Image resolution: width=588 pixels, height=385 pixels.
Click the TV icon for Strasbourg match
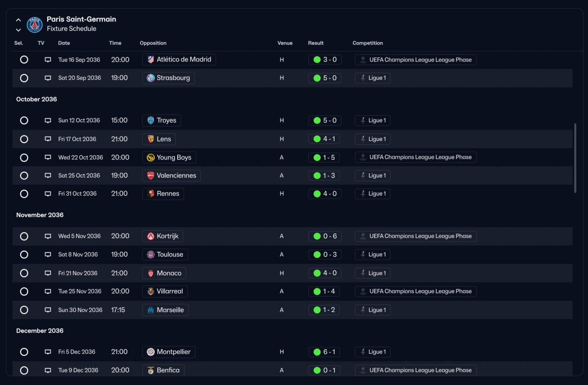tap(48, 78)
